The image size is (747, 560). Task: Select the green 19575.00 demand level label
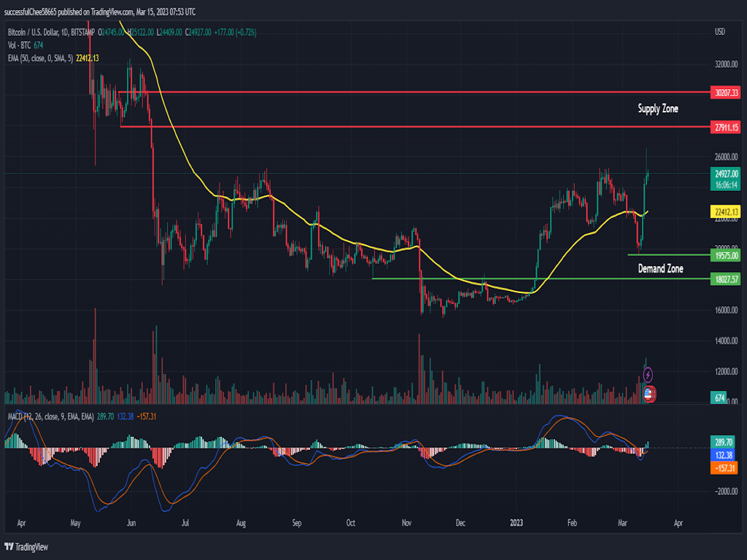(x=726, y=255)
